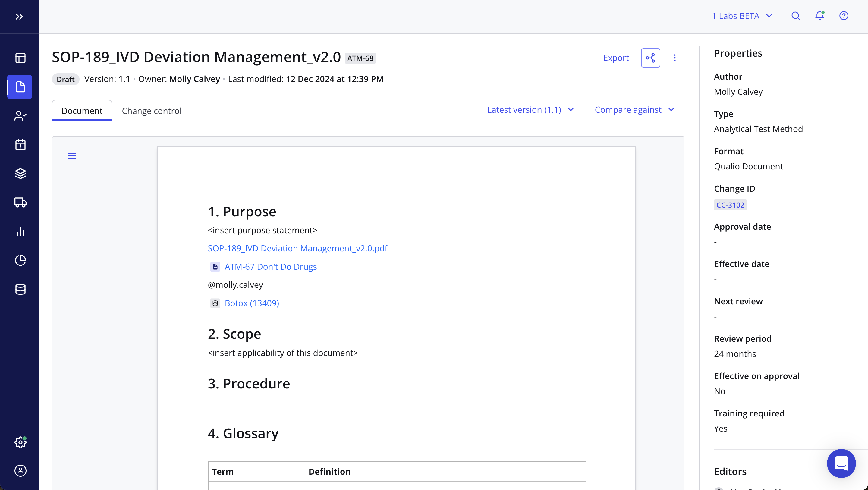This screenshot has width=868, height=490.
Task: Expand the 1 Labs BETA workspace dropdown
Action: tap(742, 15)
